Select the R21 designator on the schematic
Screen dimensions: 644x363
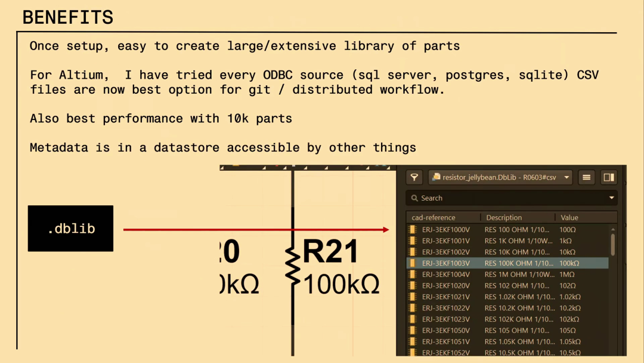click(330, 251)
